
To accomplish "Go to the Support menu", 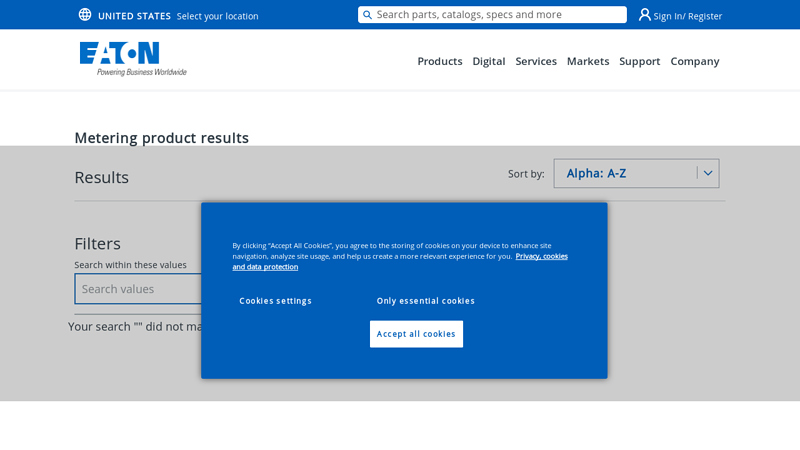I will [639, 61].
